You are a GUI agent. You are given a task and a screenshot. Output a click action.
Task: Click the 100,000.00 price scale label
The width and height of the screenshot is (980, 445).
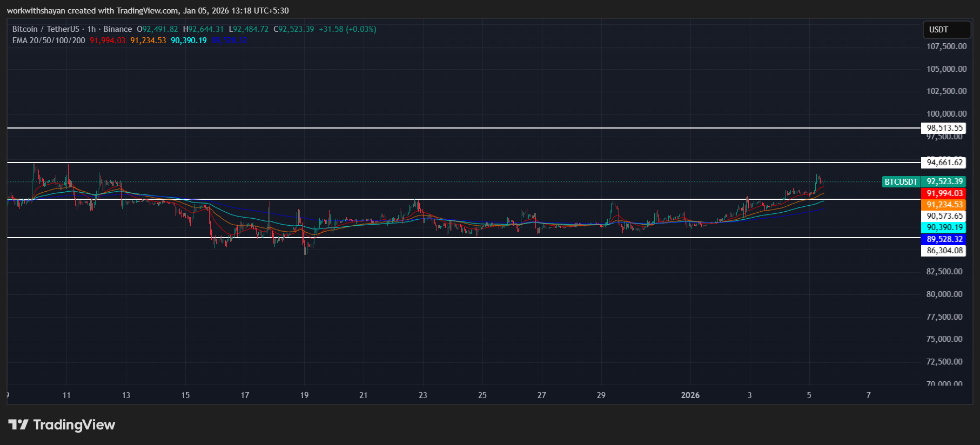(947, 114)
